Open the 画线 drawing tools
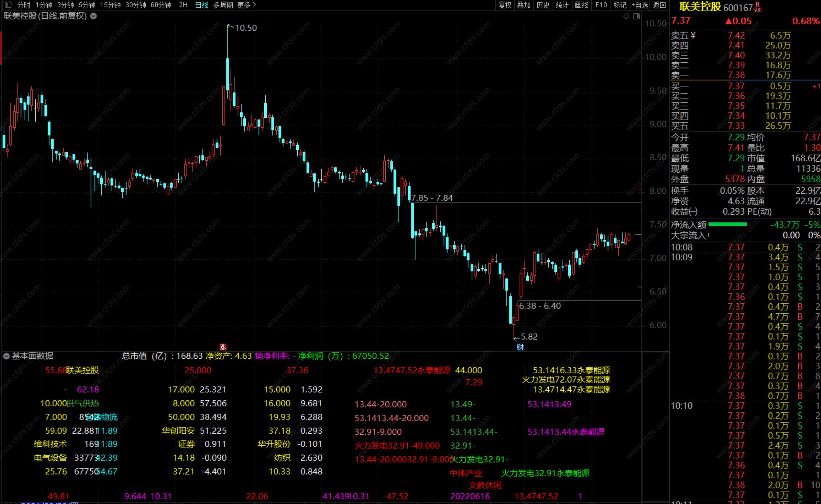Screen dimensions: 821x504 tap(581, 5)
